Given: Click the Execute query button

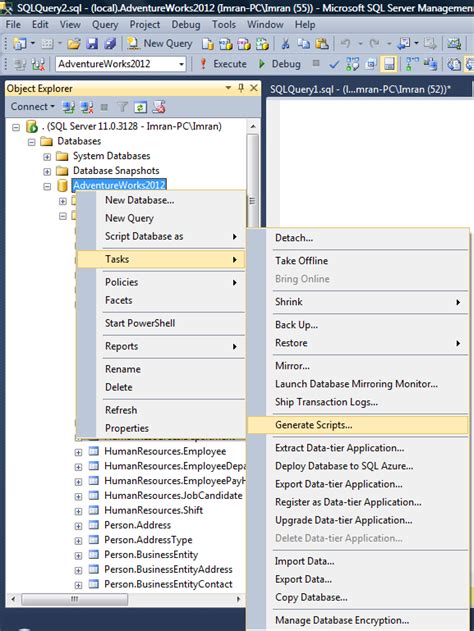Looking at the screenshot, I should click(223, 64).
